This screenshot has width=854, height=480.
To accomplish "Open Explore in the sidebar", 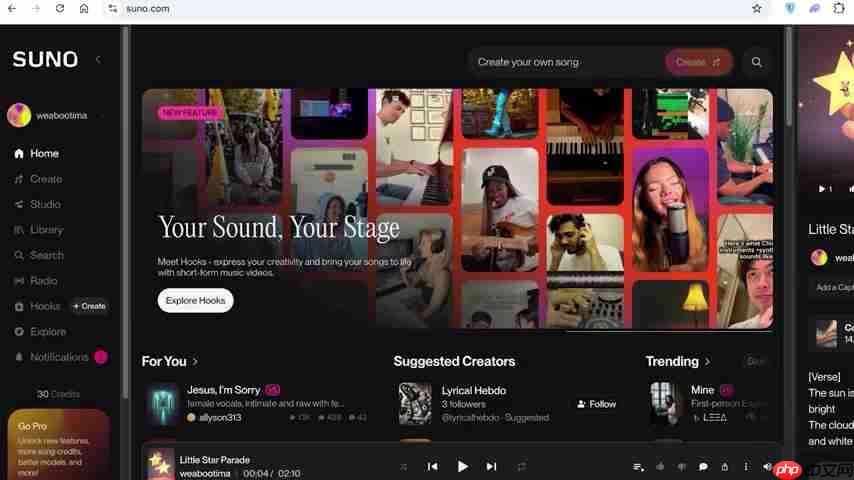I will [x=40, y=331].
